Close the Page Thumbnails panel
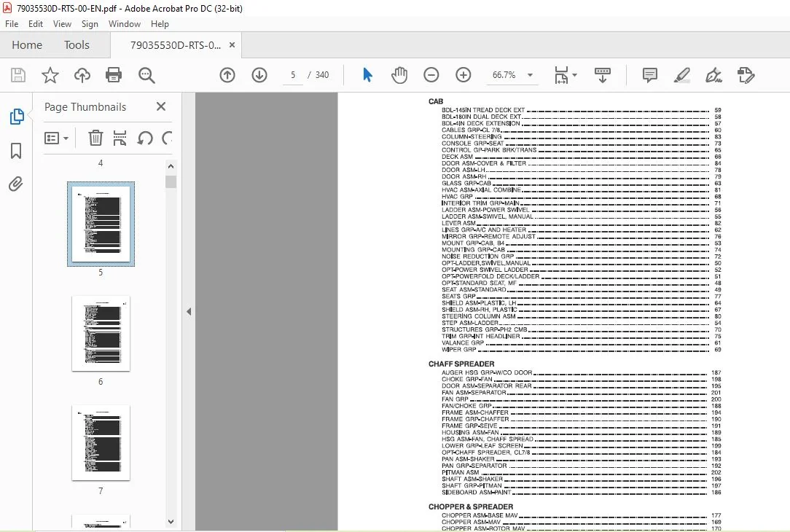 (161, 106)
